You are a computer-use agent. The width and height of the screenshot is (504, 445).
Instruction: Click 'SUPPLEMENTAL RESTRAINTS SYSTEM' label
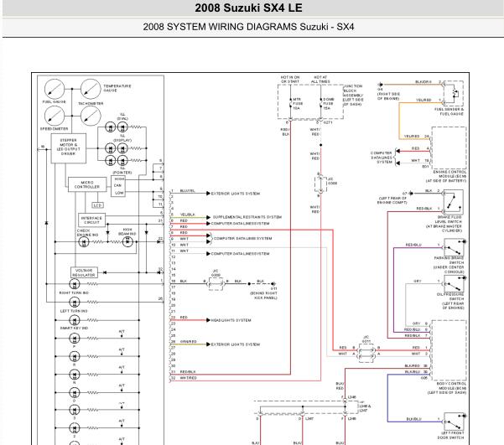(x=247, y=217)
